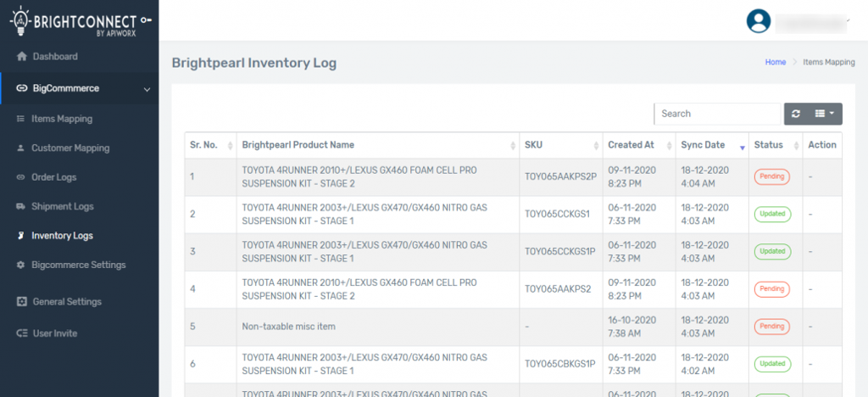Click the Brightpearl Inventory Log heading
The height and width of the screenshot is (397, 868).
click(x=254, y=63)
